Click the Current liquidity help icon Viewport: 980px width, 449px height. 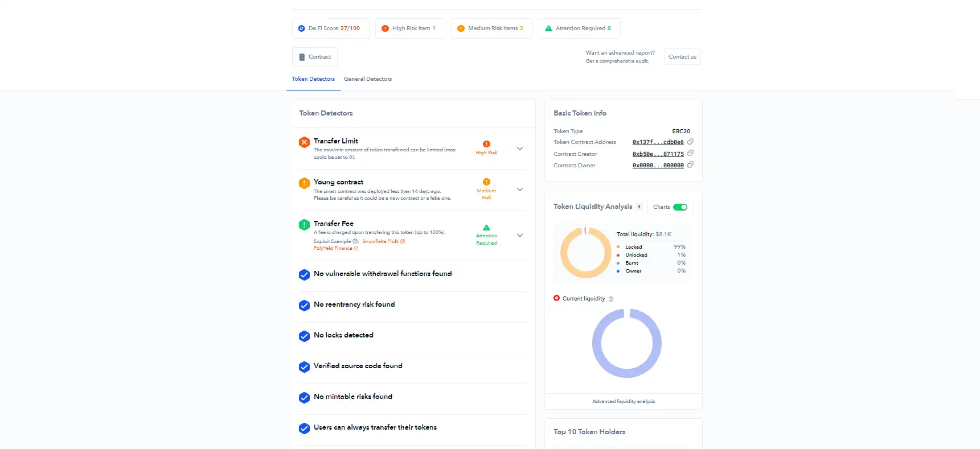click(x=611, y=299)
